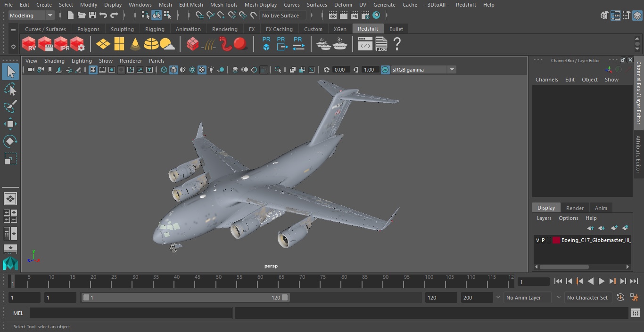Open the Mesh Tools menu
Viewport: 644px width, 332px height.
pyautogui.click(x=223, y=5)
